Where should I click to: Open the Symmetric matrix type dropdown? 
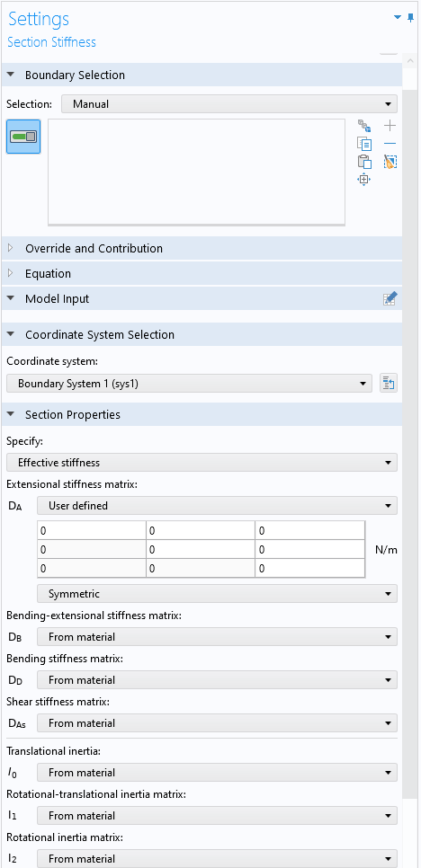(x=217, y=594)
